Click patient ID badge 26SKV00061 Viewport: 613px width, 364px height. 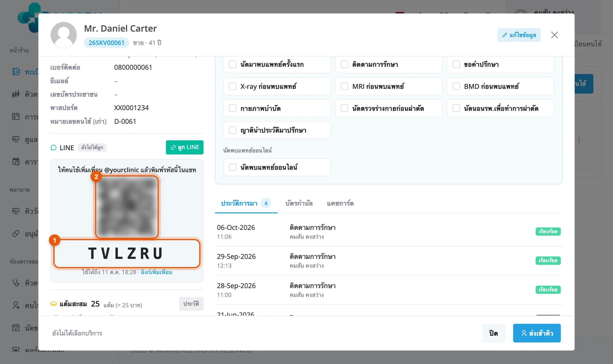[106, 43]
